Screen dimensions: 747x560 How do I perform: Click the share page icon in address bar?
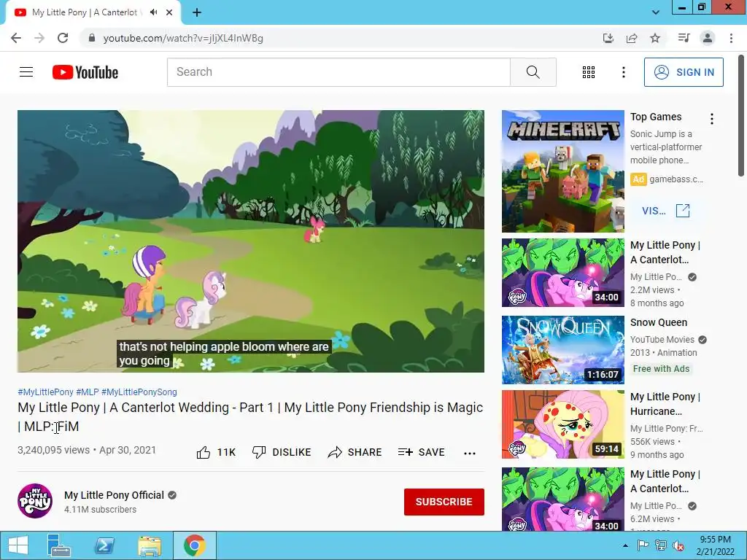point(632,38)
